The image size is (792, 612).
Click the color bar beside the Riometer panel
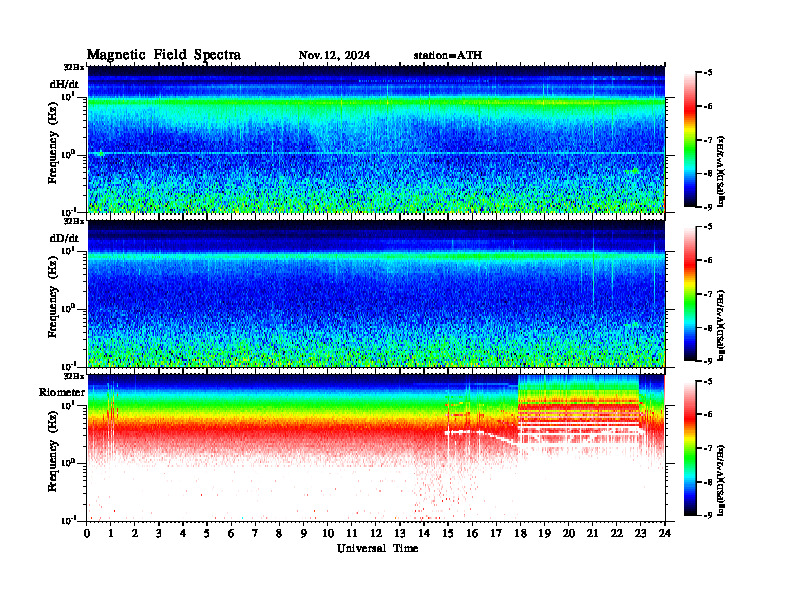[690, 448]
